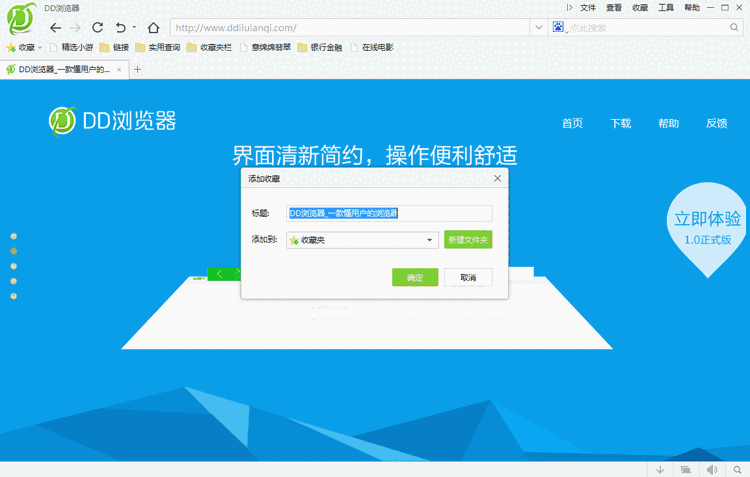750x477 pixels.
Task: Open 帮助 link on the webpage
Action: tap(669, 123)
